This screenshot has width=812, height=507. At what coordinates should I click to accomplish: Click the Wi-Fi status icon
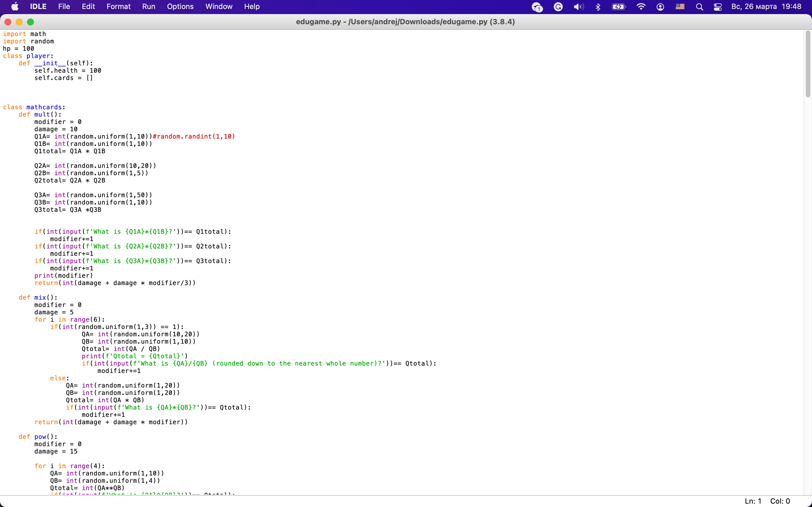641,7
